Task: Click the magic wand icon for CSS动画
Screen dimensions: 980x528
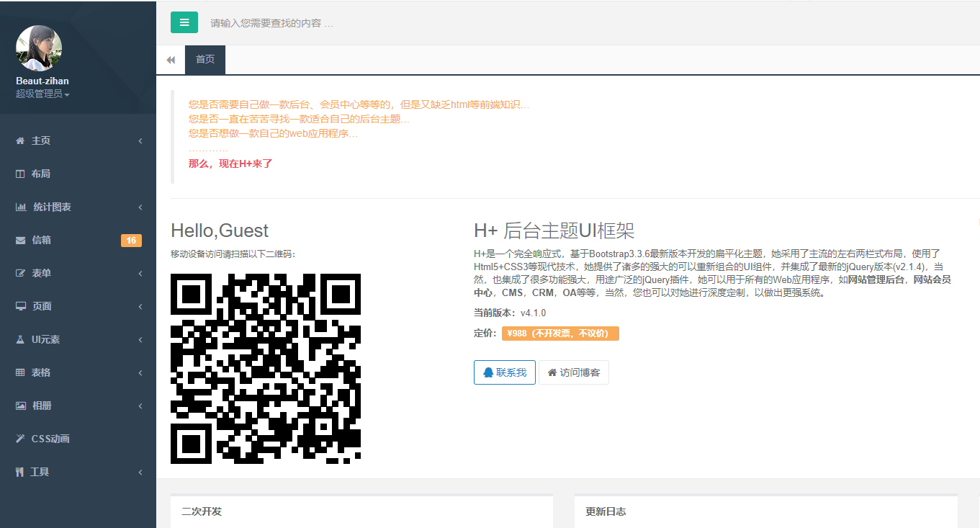Action: tap(20, 439)
